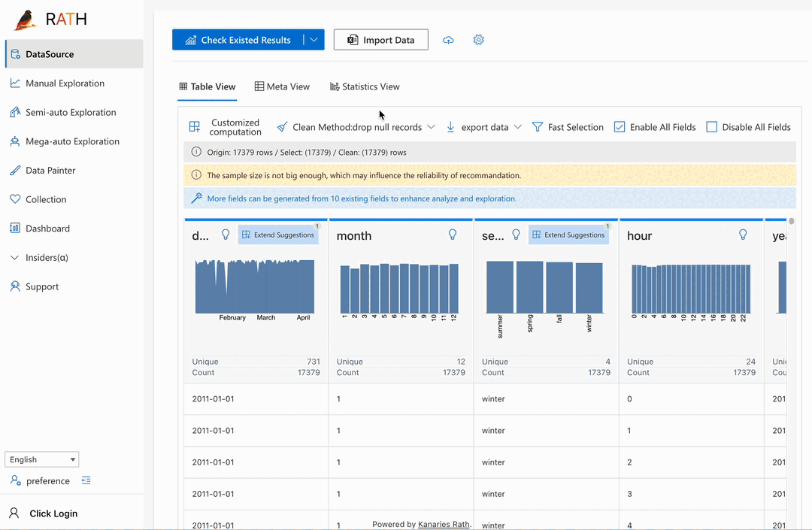
Task: Open the Dashboard panel
Action: click(x=47, y=228)
